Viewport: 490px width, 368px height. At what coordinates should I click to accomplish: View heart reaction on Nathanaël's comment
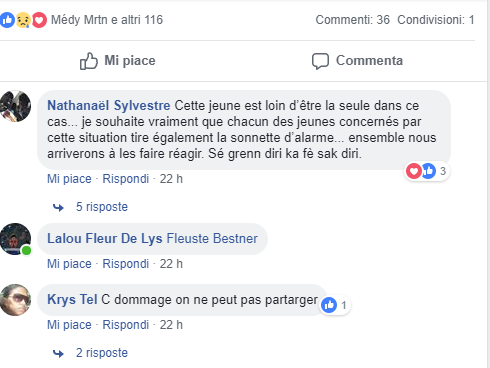pyautogui.click(x=414, y=171)
